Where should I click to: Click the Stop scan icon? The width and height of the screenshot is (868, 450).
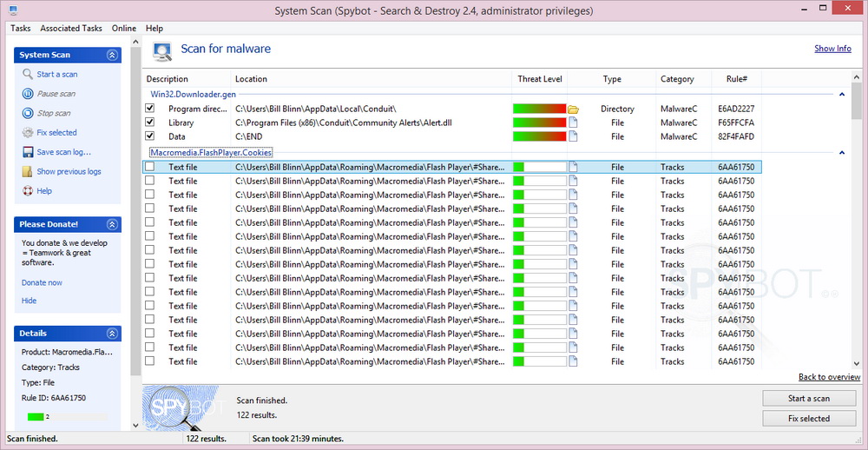pyautogui.click(x=28, y=113)
